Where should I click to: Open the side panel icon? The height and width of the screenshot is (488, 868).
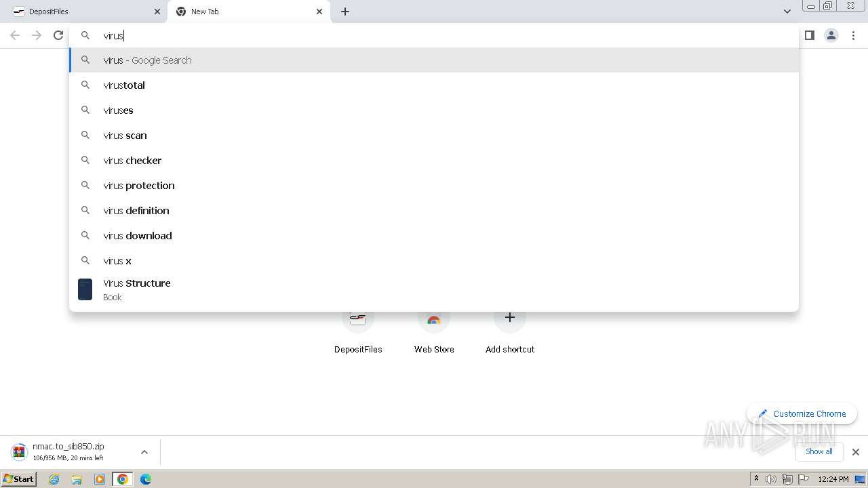click(x=809, y=35)
